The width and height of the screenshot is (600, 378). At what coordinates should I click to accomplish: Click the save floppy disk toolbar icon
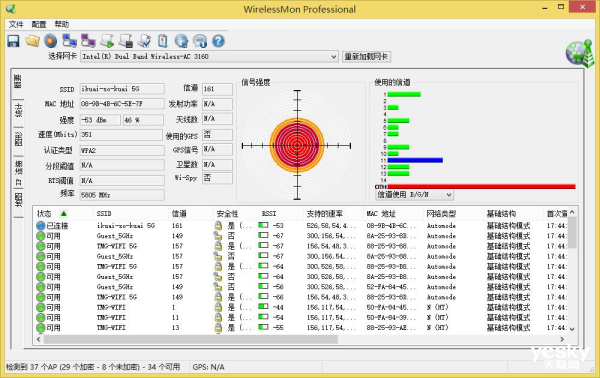(x=13, y=41)
